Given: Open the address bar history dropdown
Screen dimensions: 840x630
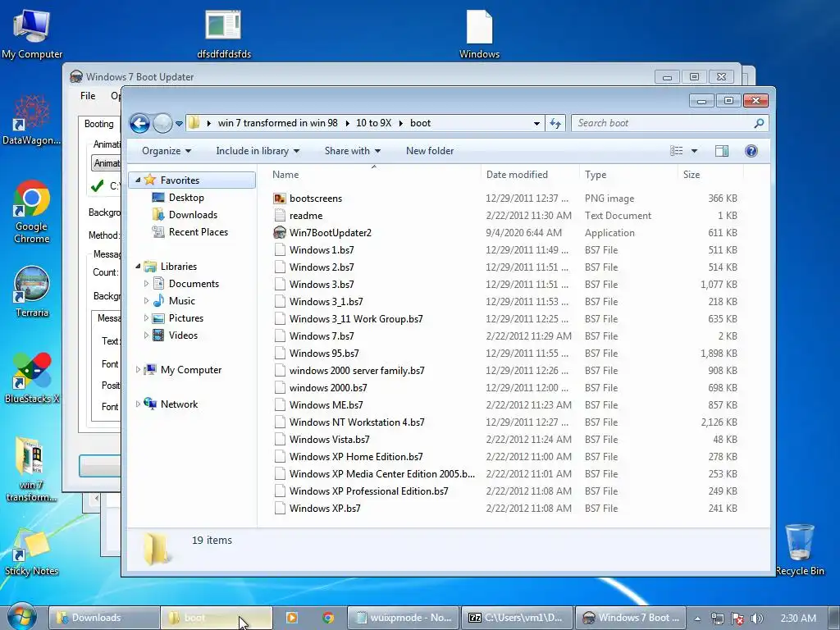Looking at the screenshot, I should coord(536,124).
